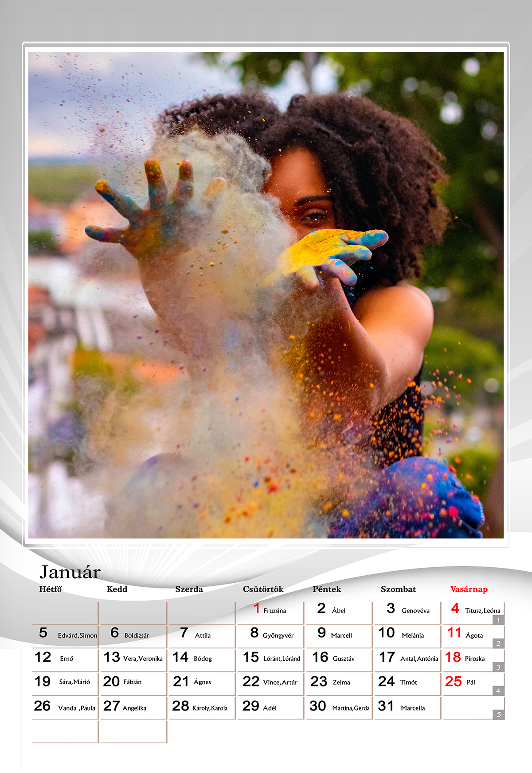Select day 31 Marcella

[x=407, y=707]
